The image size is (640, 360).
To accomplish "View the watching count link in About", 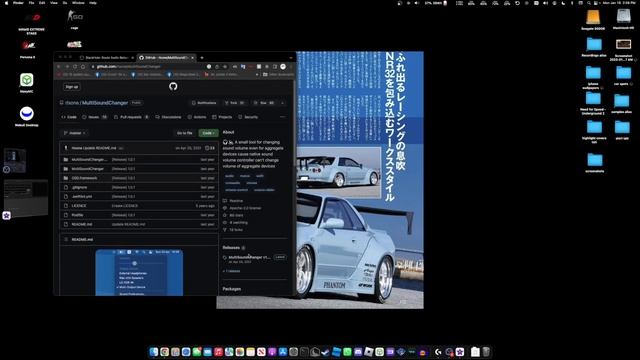I will (235, 223).
